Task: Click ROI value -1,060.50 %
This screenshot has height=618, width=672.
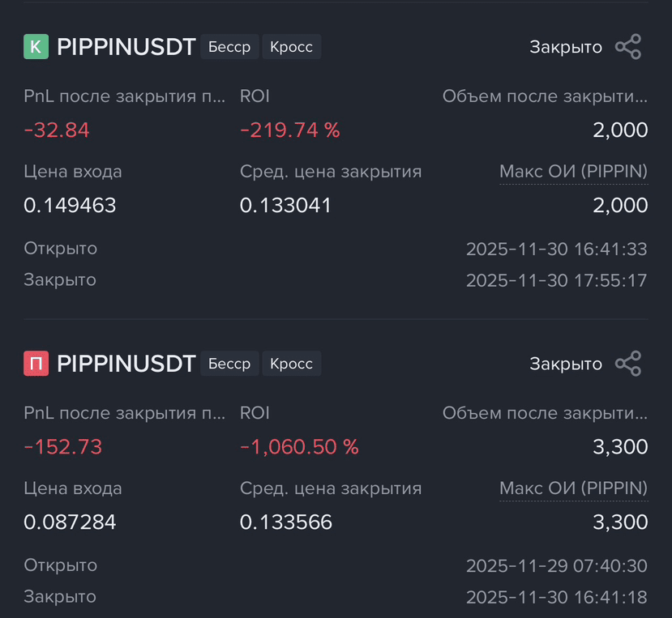Action: 299,447
